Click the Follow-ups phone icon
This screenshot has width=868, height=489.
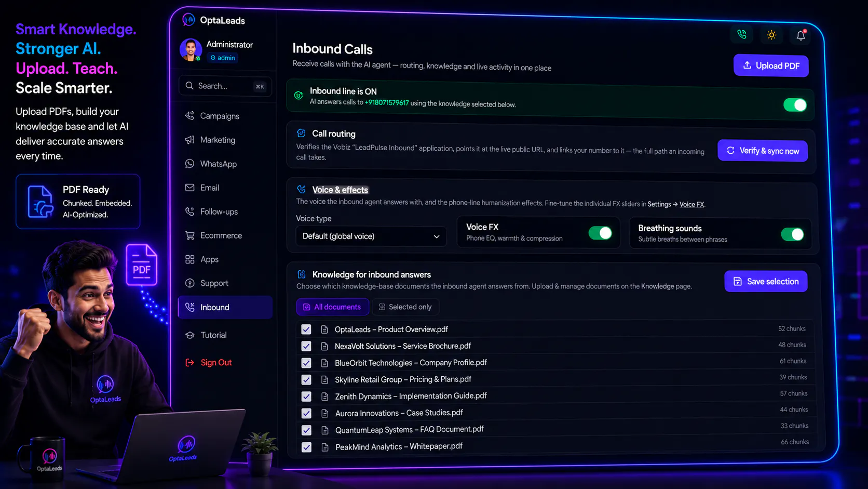coord(189,211)
